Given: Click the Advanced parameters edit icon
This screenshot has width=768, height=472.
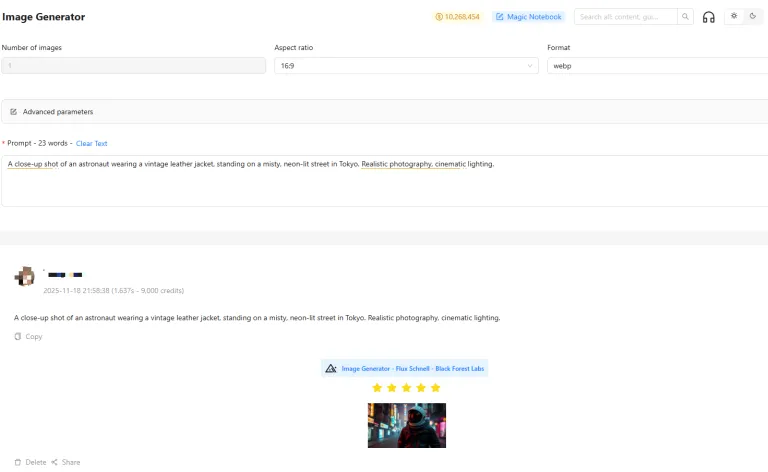Looking at the screenshot, I should pyautogui.click(x=14, y=112).
